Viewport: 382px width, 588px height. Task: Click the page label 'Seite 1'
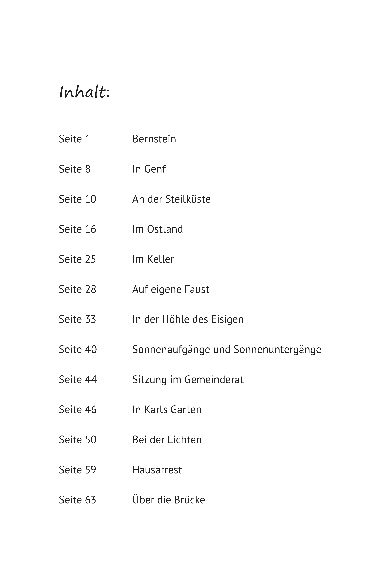tap(75, 139)
